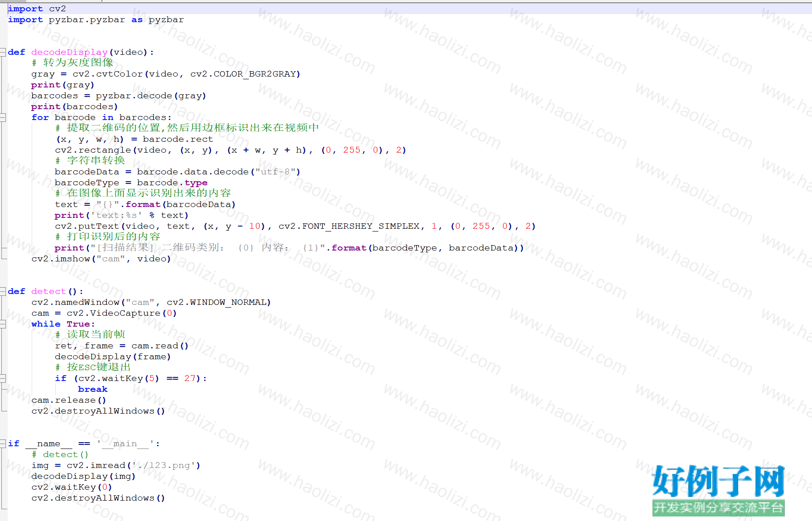Click the 'barcodeData = barcode.data.decode' line

[x=177, y=172]
